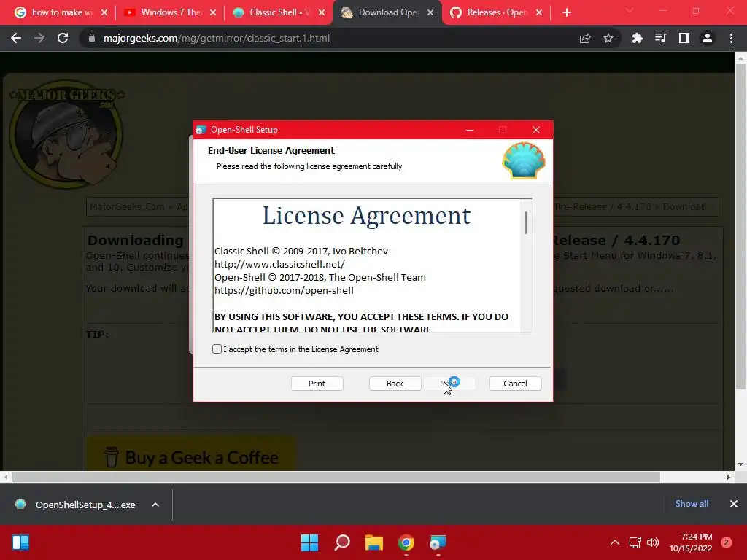Bookmark this page with star
Image resolution: width=747 pixels, height=560 pixels.
608,38
